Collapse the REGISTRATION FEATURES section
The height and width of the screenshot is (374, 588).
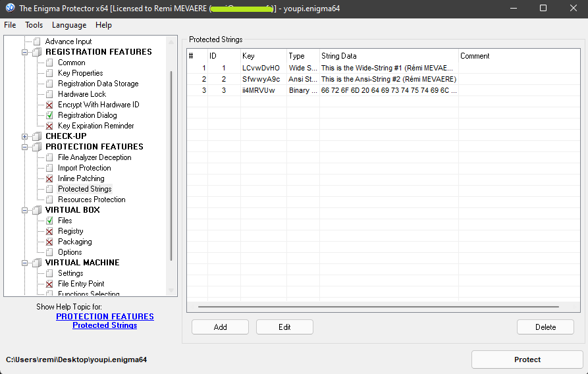[25, 52]
